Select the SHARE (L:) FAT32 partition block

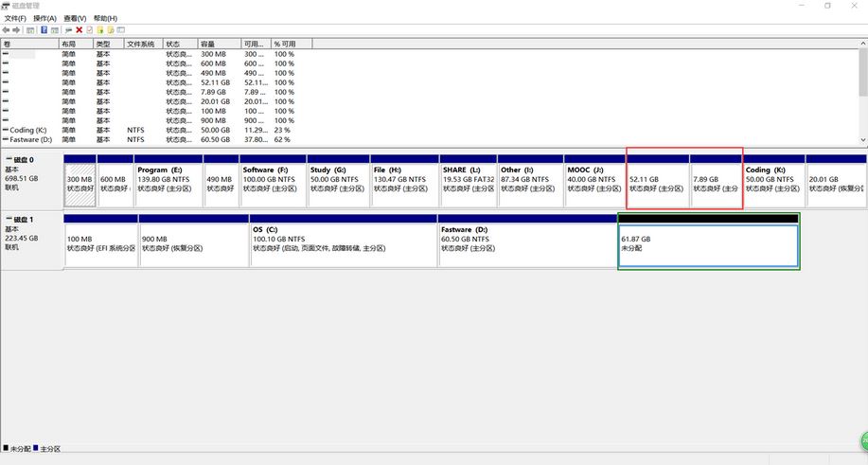[468, 184]
